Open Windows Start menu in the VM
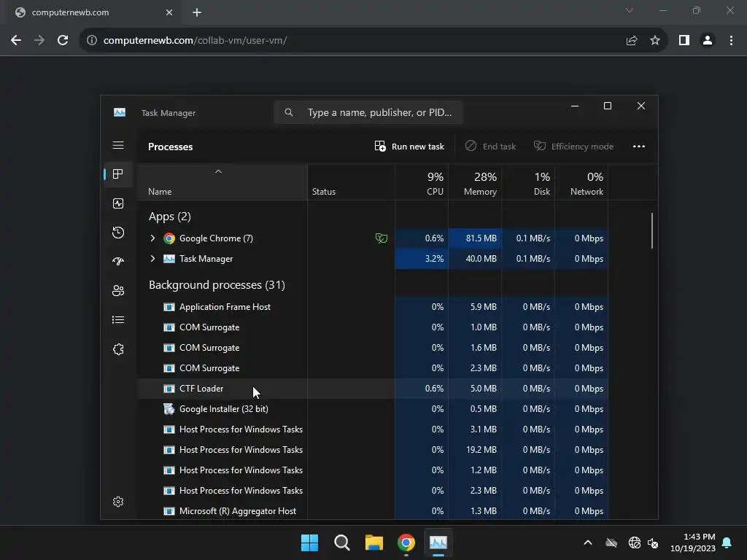Image resolution: width=747 pixels, height=560 pixels. click(x=309, y=542)
